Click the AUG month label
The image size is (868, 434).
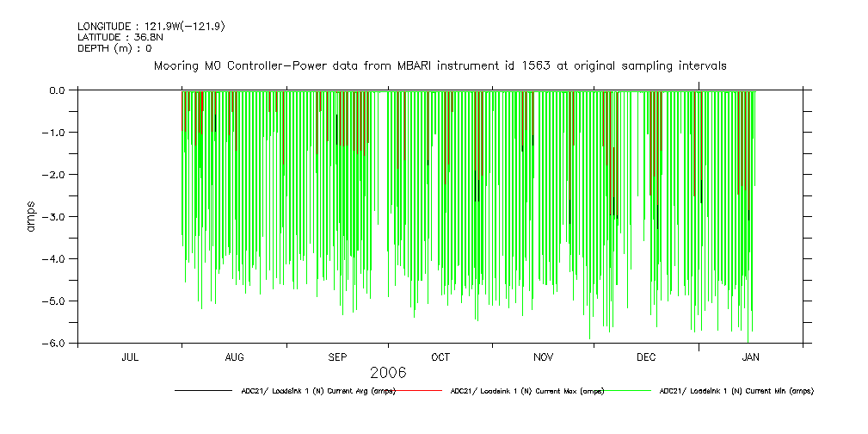point(234,356)
